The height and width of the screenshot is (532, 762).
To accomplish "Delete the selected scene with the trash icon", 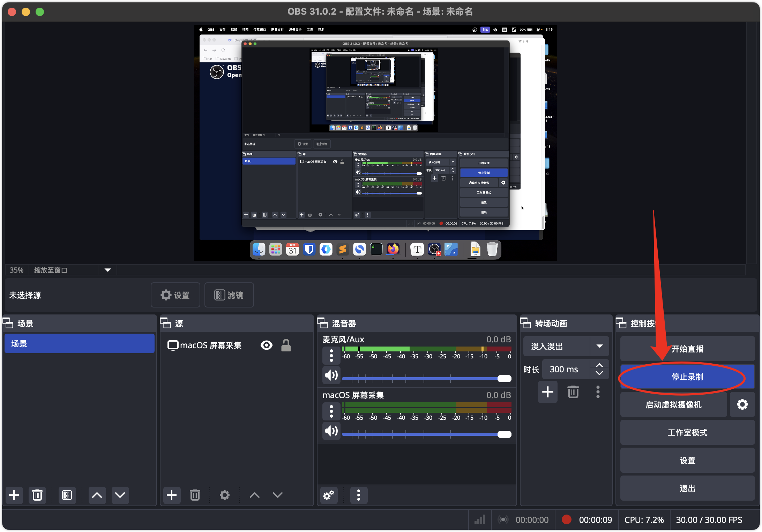I will pyautogui.click(x=37, y=495).
